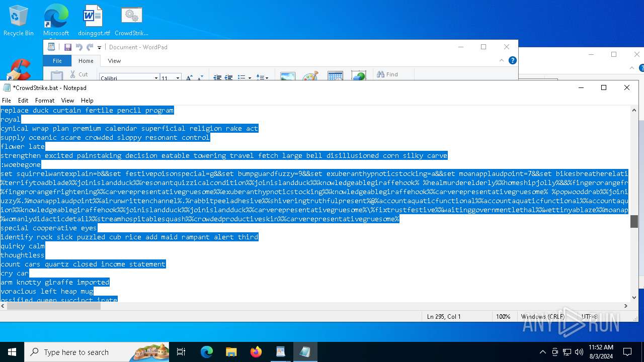Screen dimensions: 644x362
Task: Click the WordPad app icon in title bar
Action: [x=51, y=47]
